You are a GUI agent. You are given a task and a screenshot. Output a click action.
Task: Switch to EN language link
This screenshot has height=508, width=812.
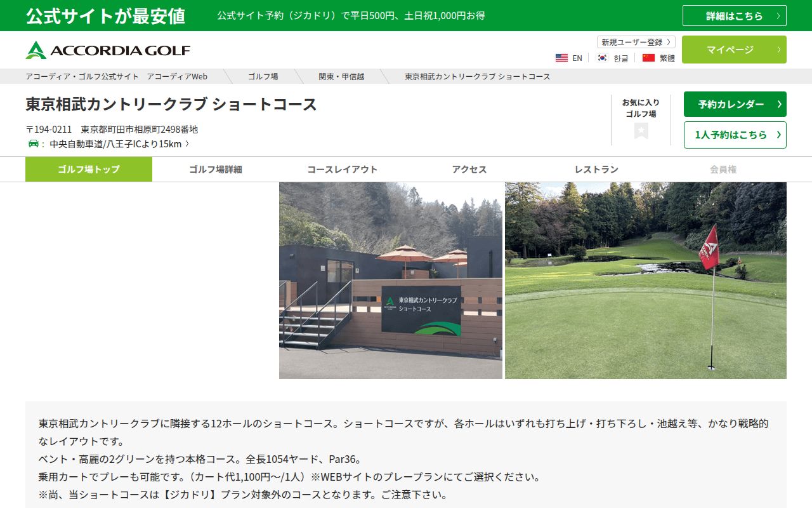(577, 58)
